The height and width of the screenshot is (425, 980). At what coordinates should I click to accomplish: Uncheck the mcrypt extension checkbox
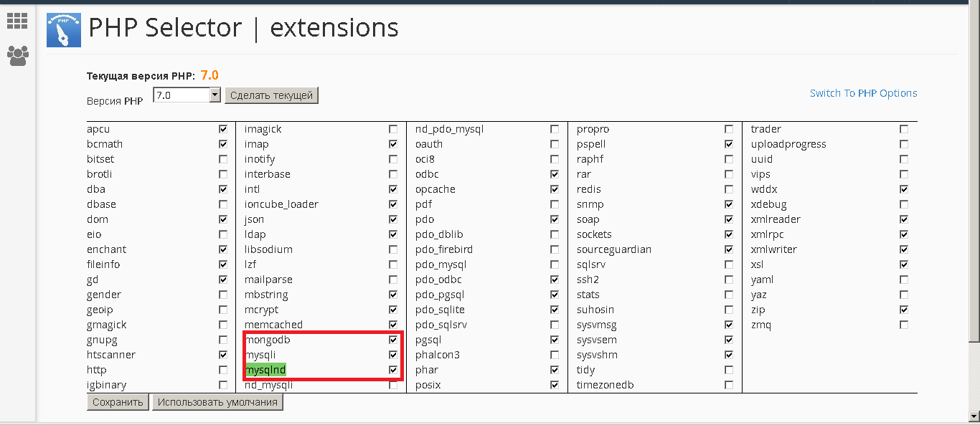tap(393, 310)
